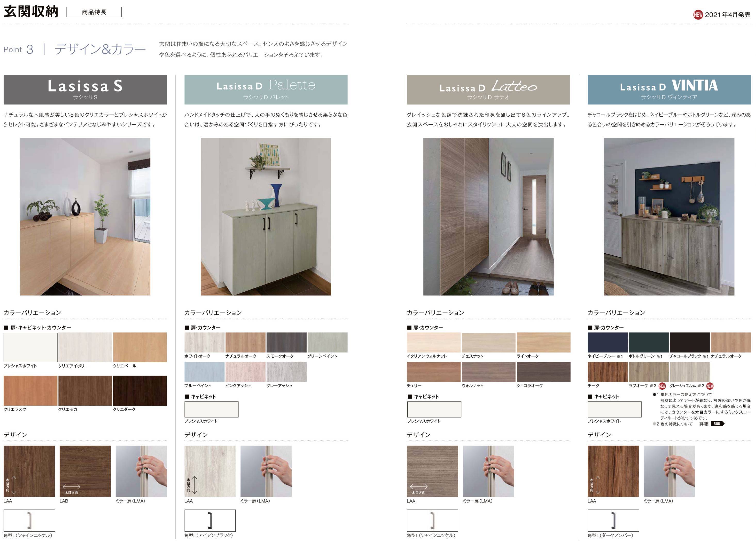Click the ※1 単色カラーの見え方について note
The image size is (756, 543).
682,395
